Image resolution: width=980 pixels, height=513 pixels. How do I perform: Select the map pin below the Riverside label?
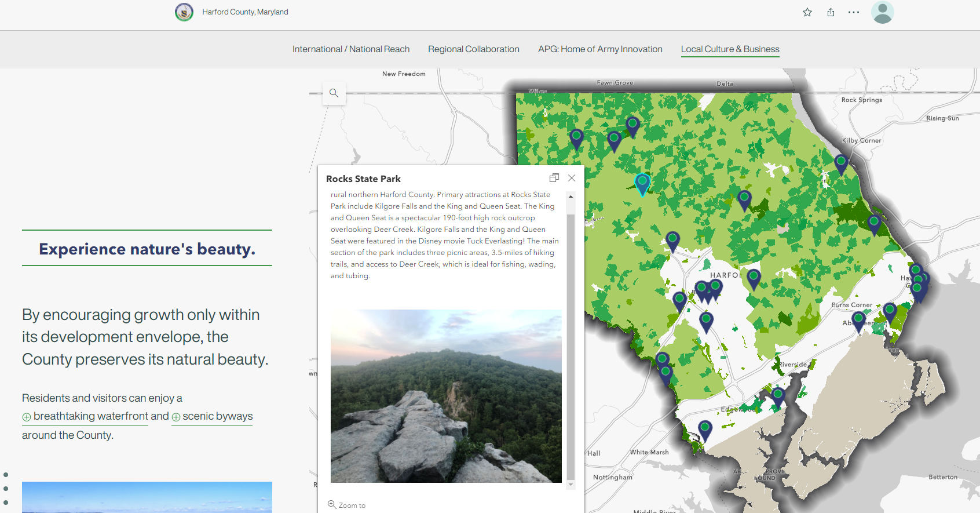(x=778, y=398)
